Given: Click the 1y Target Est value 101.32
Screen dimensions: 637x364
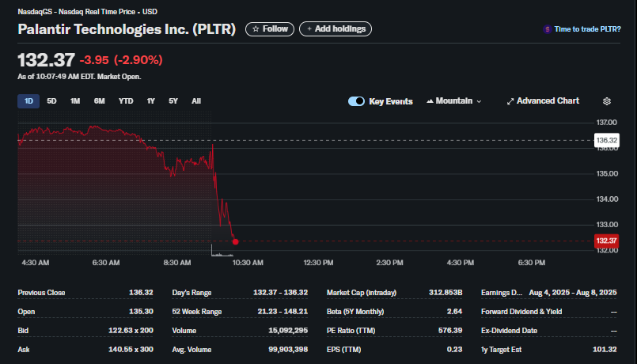Looking at the screenshot, I should pos(605,350).
